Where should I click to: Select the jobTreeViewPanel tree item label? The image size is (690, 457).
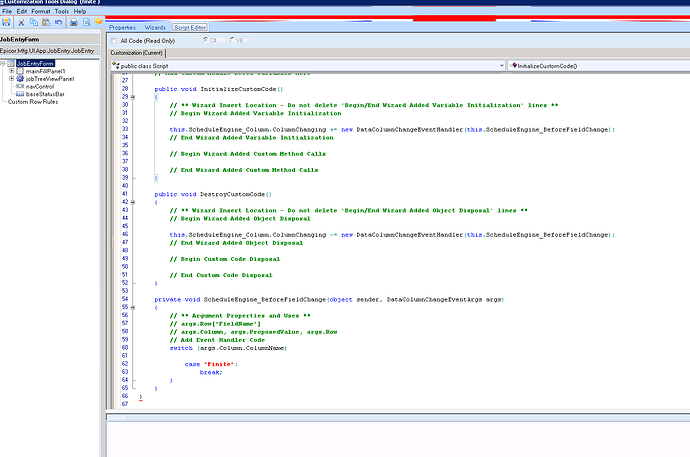coord(50,79)
